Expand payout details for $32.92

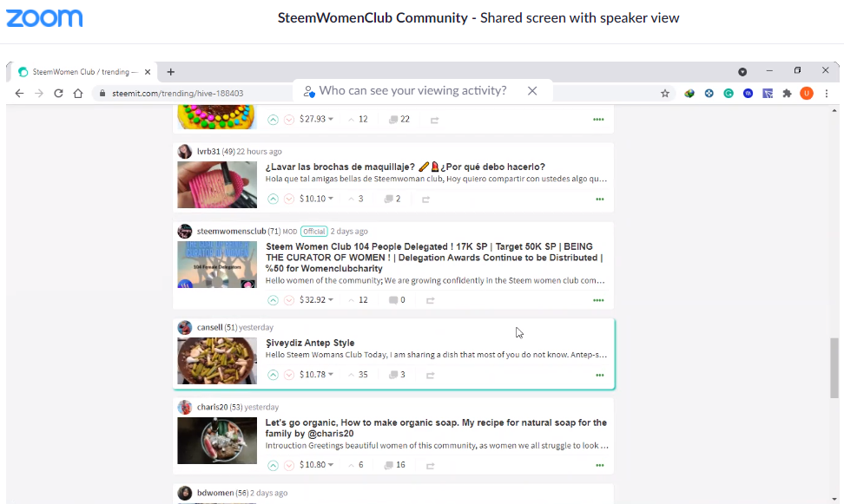click(x=316, y=299)
